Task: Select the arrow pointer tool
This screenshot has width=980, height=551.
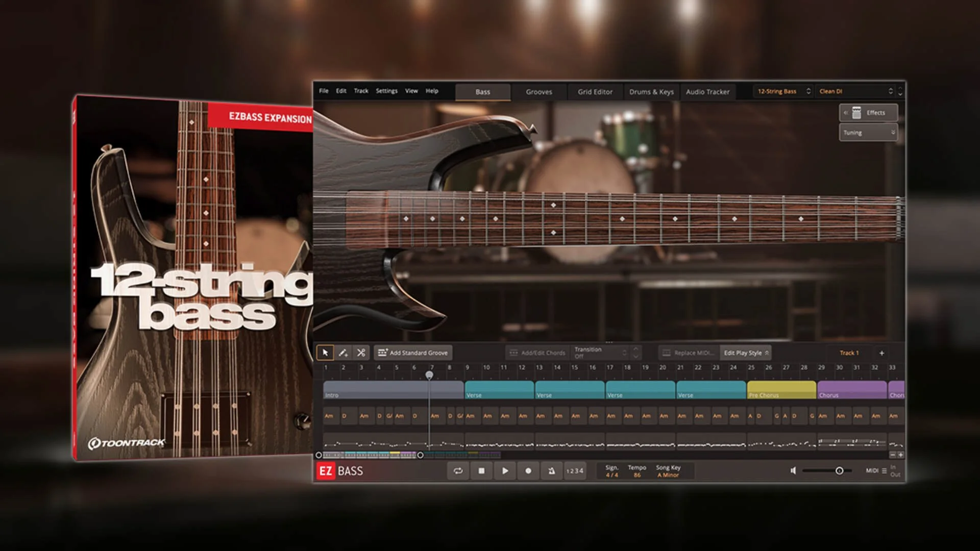Action: pos(325,353)
